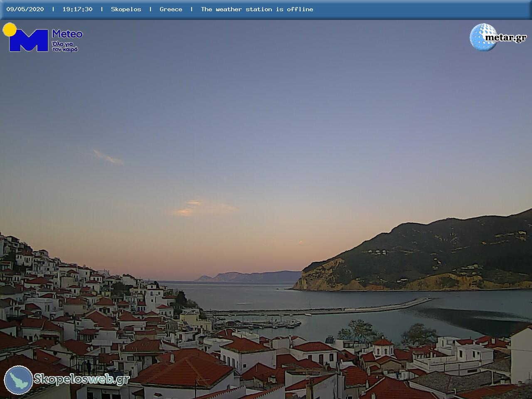This screenshot has height=399, width=532.
Task: Click the Meteo logo with sun icon
Action: tap(43, 37)
